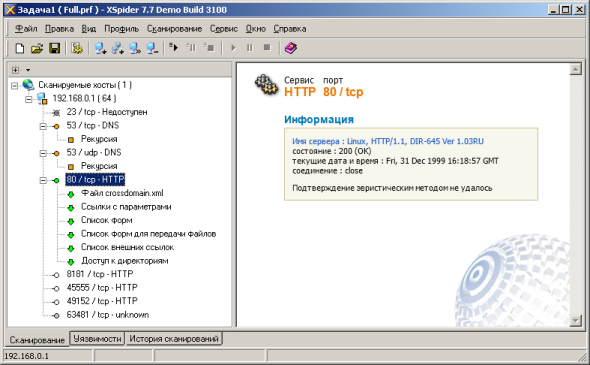Image resolution: width=590 pixels, height=365 pixels.
Task: Select '45555 / tcp - HTTP' entry
Action: pyautogui.click(x=102, y=288)
